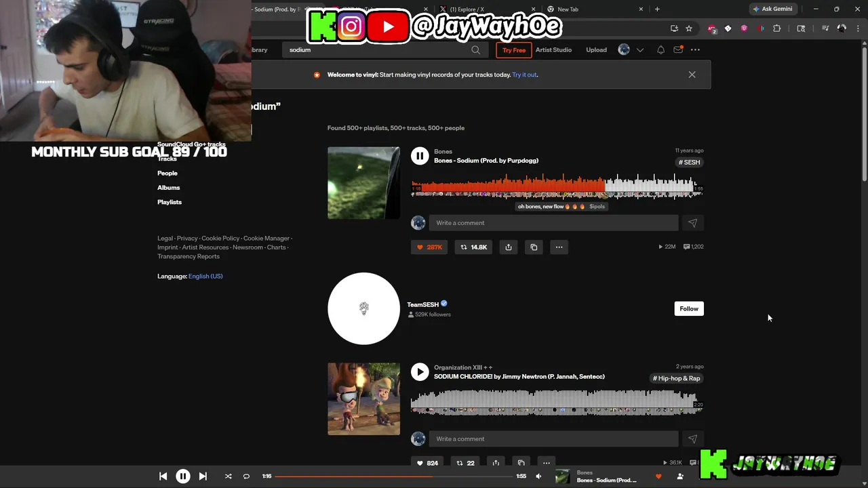
Task: Like the Bones - Sodium track (287K)
Action: tap(429, 247)
